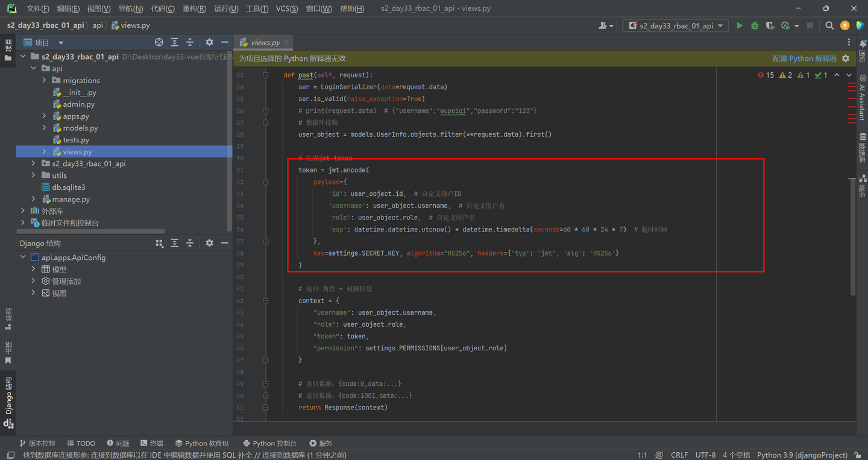
Task: Jump to next highlighted error arrow
Action: coord(849,75)
